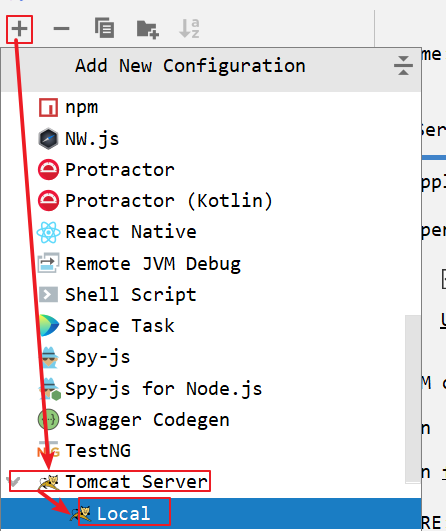Click the minus Remove Configuration icon
The height and width of the screenshot is (531, 446).
tap(62, 29)
